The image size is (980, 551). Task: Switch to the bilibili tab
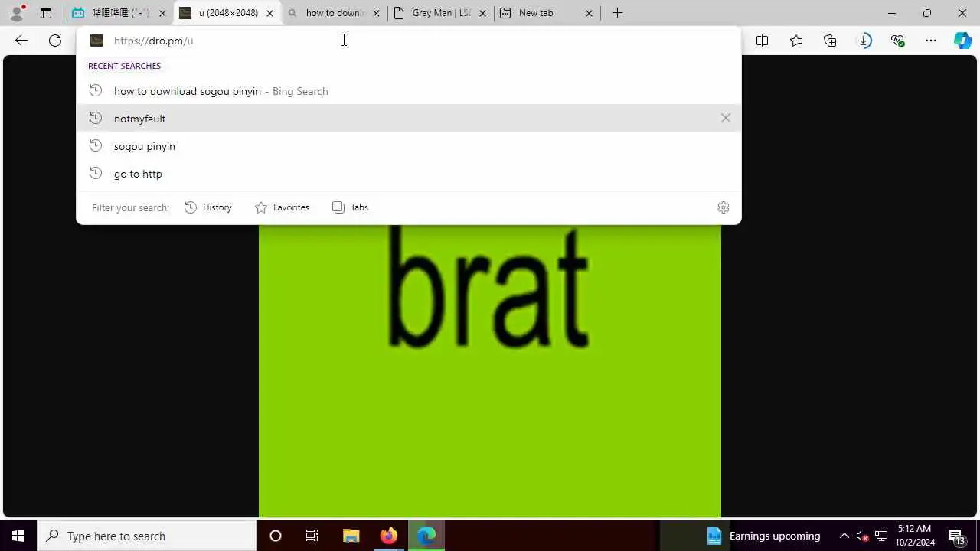point(119,13)
